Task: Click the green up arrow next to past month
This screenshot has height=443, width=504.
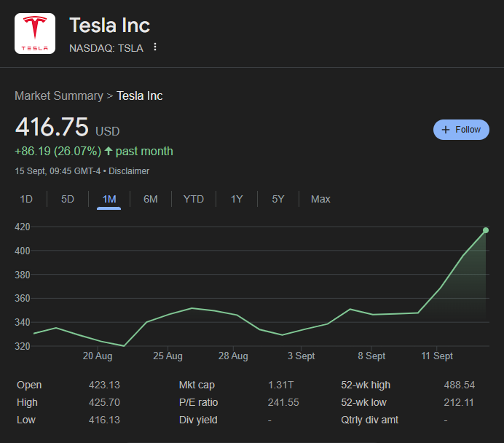Action: pos(109,151)
